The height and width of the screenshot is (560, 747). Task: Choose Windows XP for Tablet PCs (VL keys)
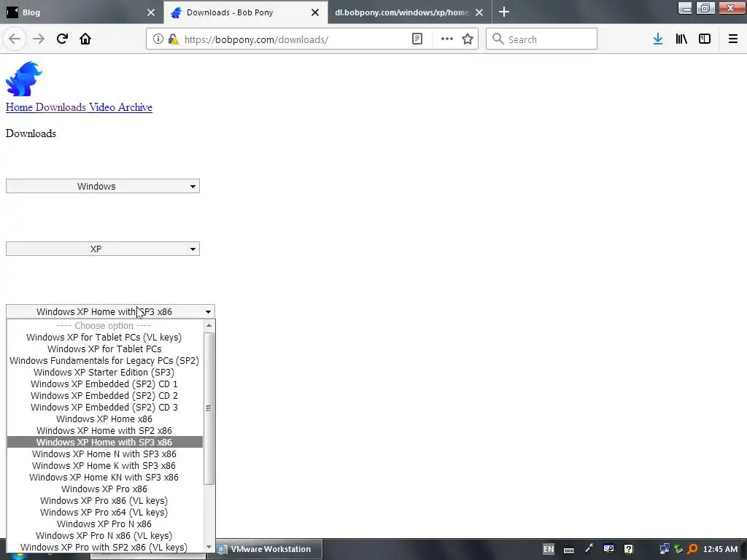coord(104,338)
